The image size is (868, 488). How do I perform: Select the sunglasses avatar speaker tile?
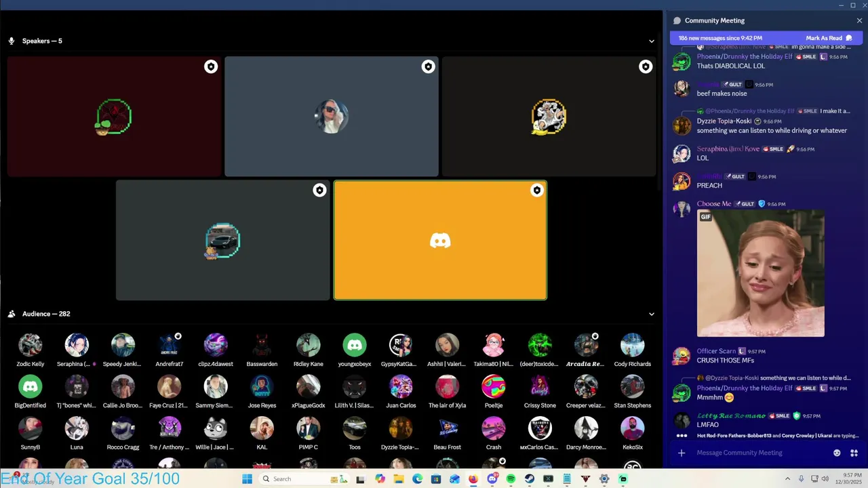(332, 117)
